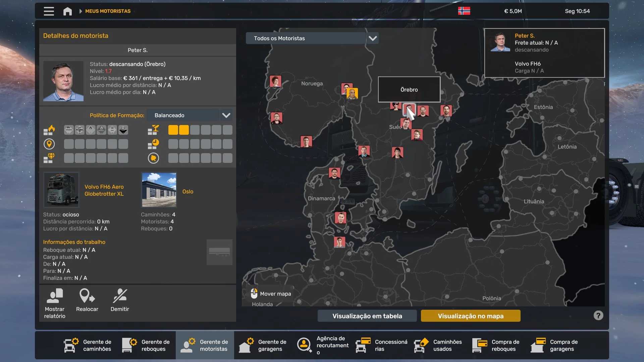Open the help question mark icon
Viewport: 644px width, 362px height.
(598, 315)
